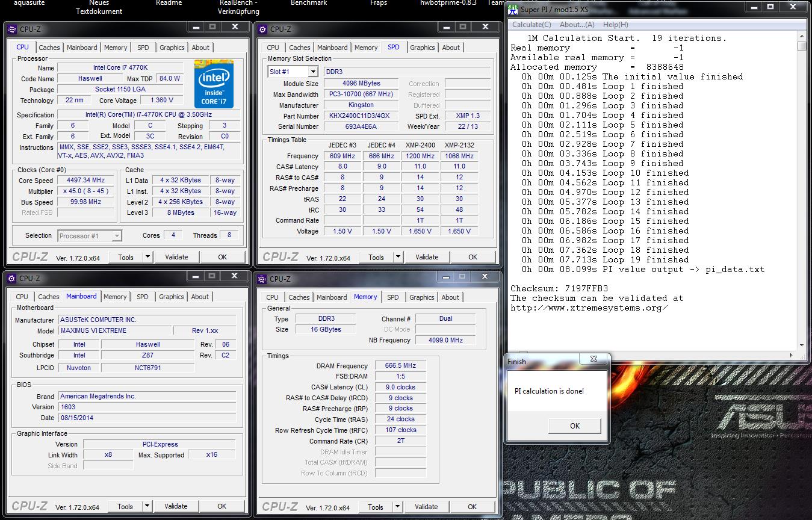Screen dimensions: 812x520
Task: Click the NB Frequency value 4099.0 MHz
Action: [x=445, y=340]
